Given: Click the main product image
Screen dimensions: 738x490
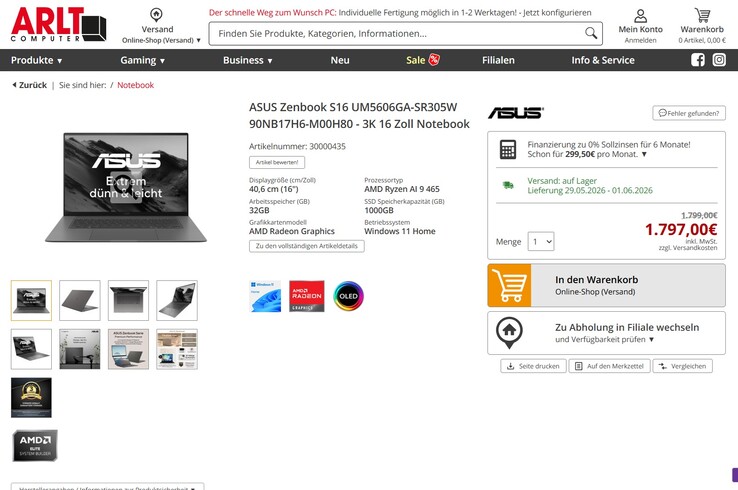Looking at the screenshot, I should point(126,187).
